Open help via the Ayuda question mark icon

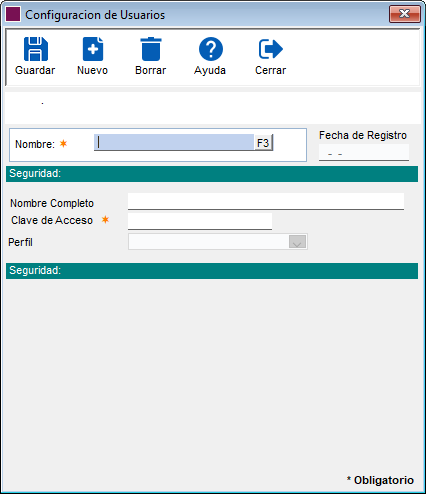point(211,49)
